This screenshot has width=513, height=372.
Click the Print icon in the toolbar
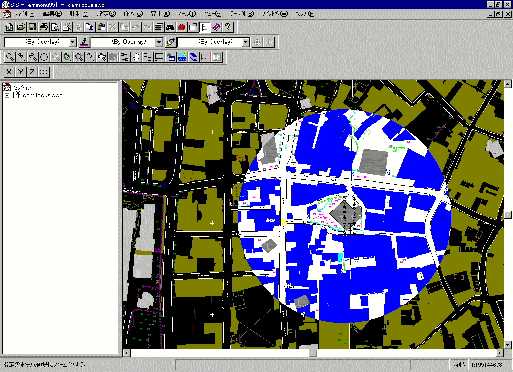[44, 27]
